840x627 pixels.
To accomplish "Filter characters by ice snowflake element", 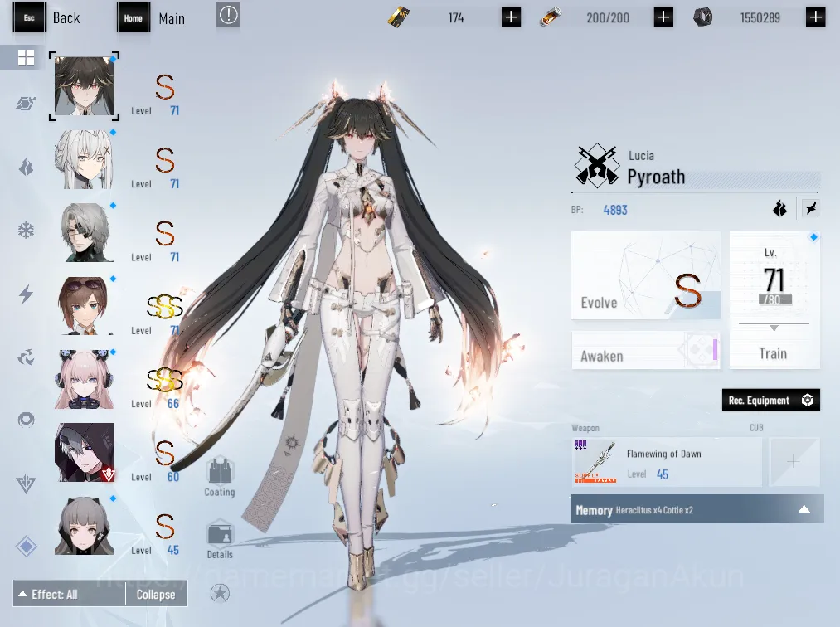I will tap(26, 231).
